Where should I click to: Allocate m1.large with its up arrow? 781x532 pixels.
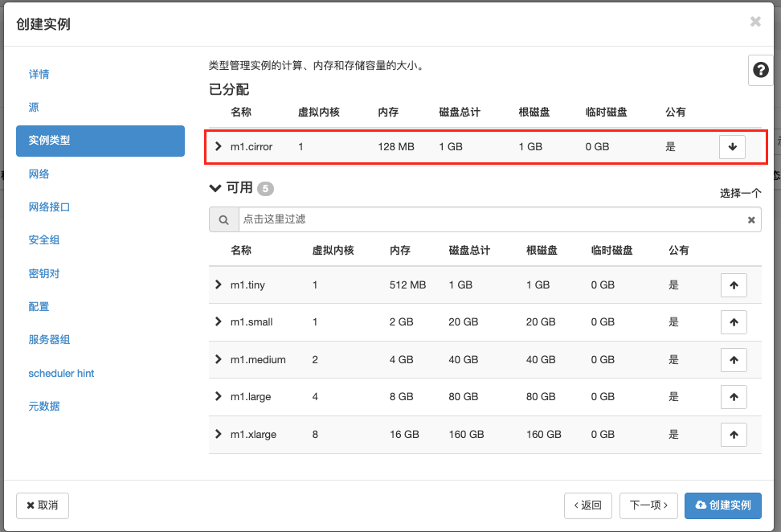(734, 397)
